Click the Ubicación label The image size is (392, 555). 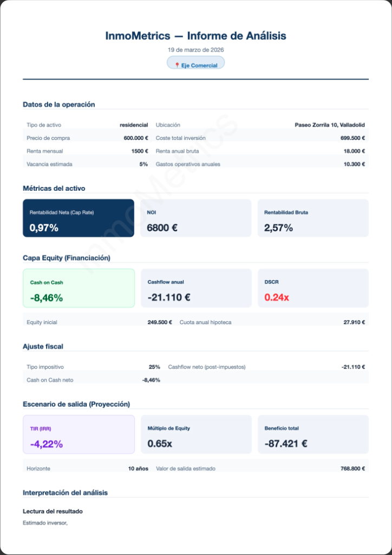click(168, 125)
